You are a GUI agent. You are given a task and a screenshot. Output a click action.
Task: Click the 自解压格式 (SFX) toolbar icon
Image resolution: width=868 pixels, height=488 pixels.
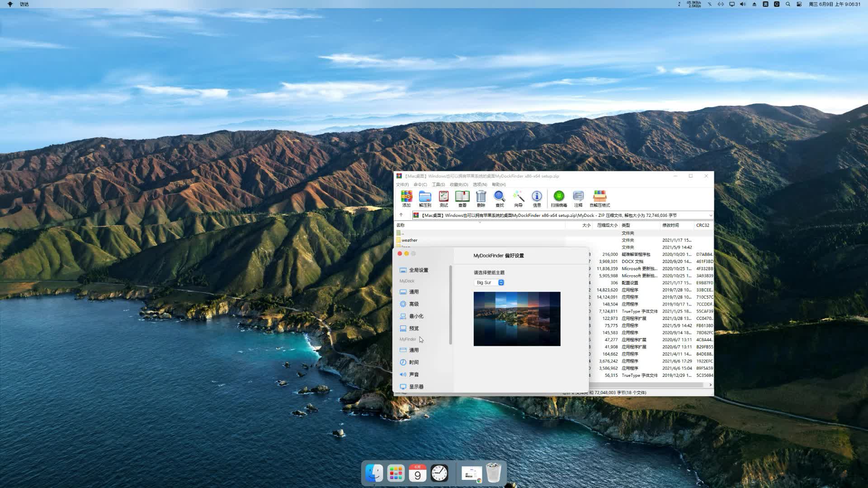pyautogui.click(x=599, y=198)
